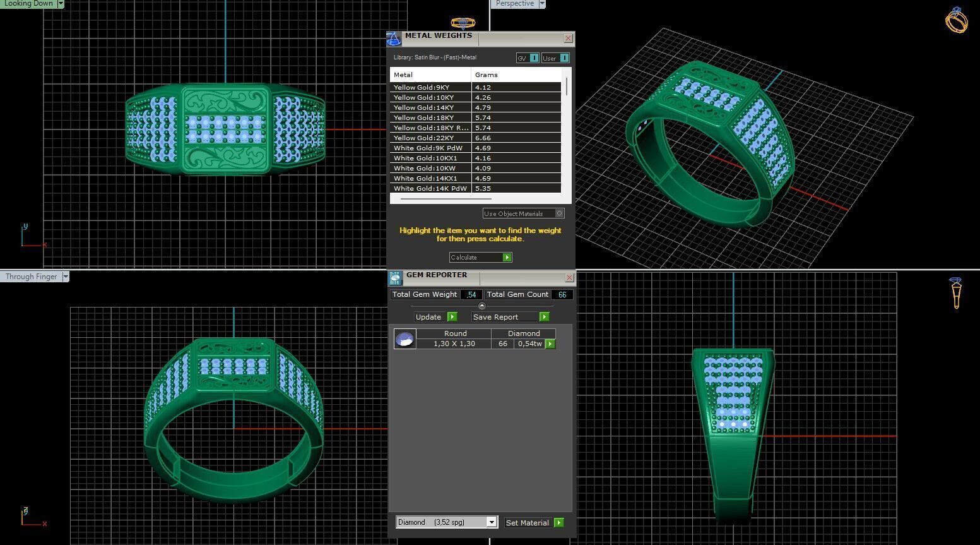Image resolution: width=980 pixels, height=545 pixels.
Task: Click the Grams column header
Action: click(x=516, y=75)
